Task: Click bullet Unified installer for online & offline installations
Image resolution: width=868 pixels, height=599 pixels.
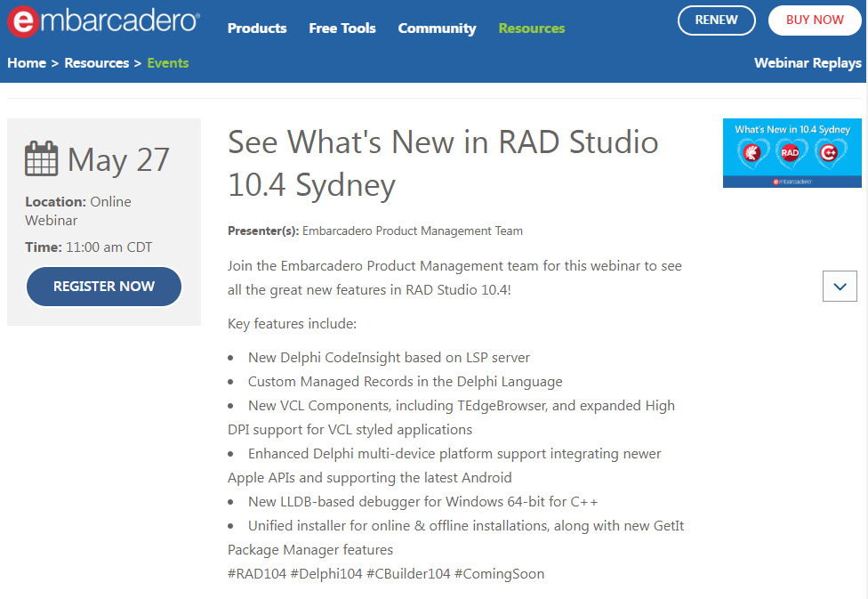Action: (455, 538)
